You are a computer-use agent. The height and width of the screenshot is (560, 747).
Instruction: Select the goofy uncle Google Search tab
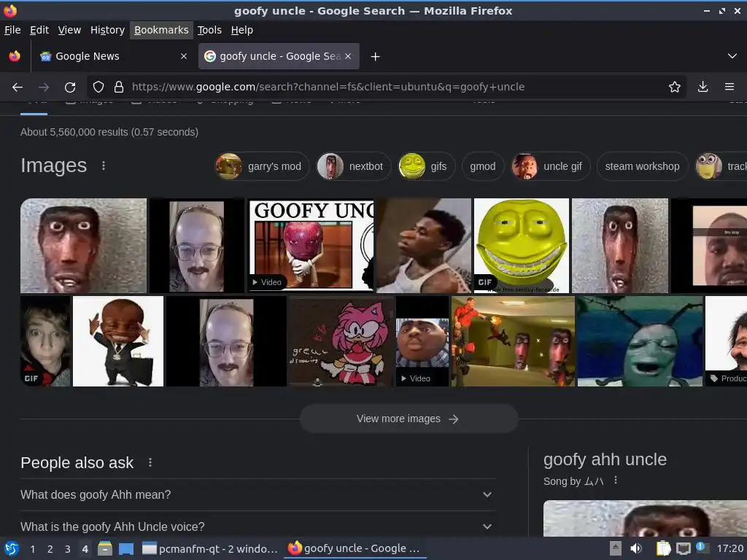[x=279, y=56]
